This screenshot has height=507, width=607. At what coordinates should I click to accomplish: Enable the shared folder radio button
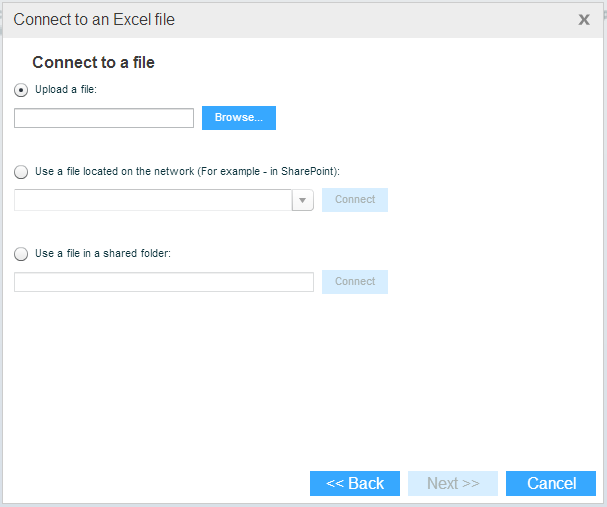(x=21, y=254)
